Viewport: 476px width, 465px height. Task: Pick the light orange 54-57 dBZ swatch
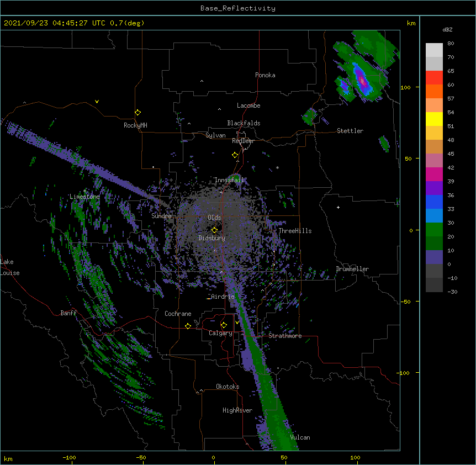tap(434, 105)
